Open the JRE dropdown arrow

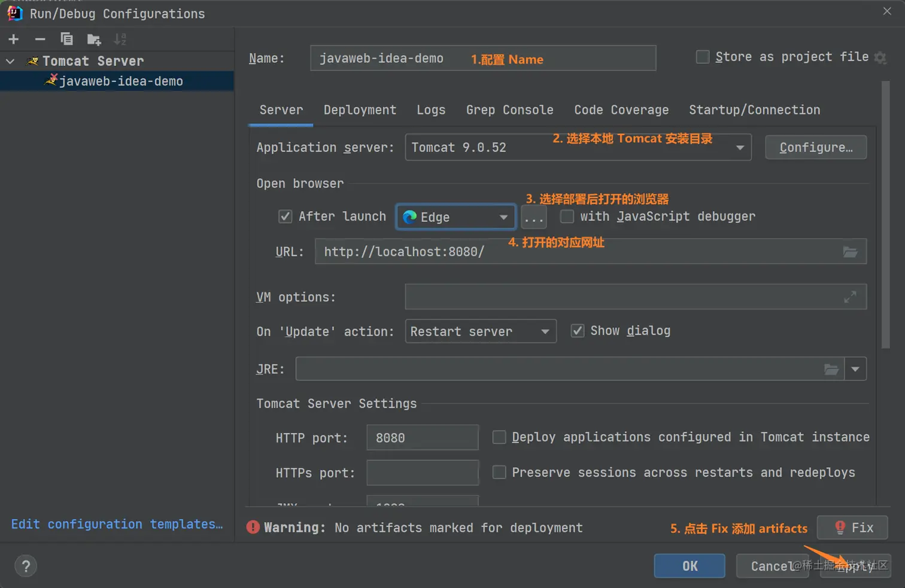(x=855, y=369)
